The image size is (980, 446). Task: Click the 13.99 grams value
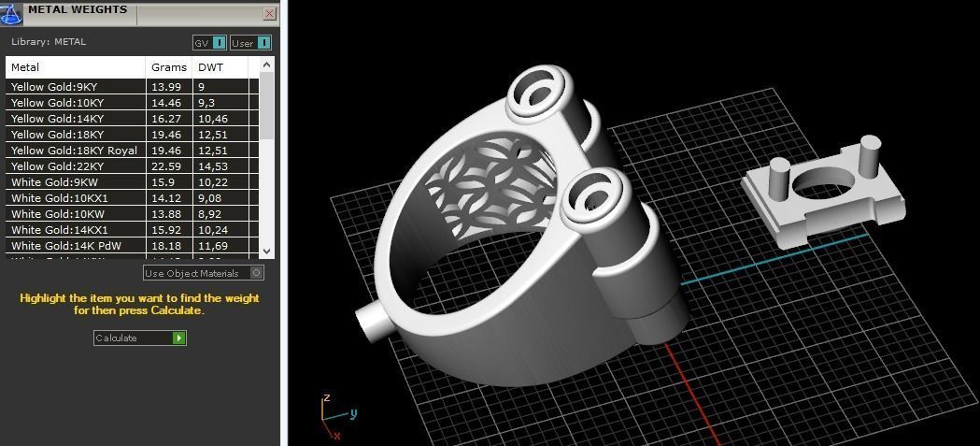point(165,87)
